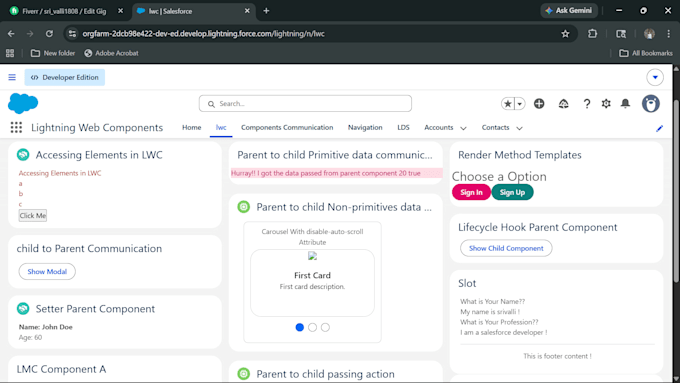This screenshot has height=383, width=680.
Task: Open the Accounts tab
Action: 438,128
